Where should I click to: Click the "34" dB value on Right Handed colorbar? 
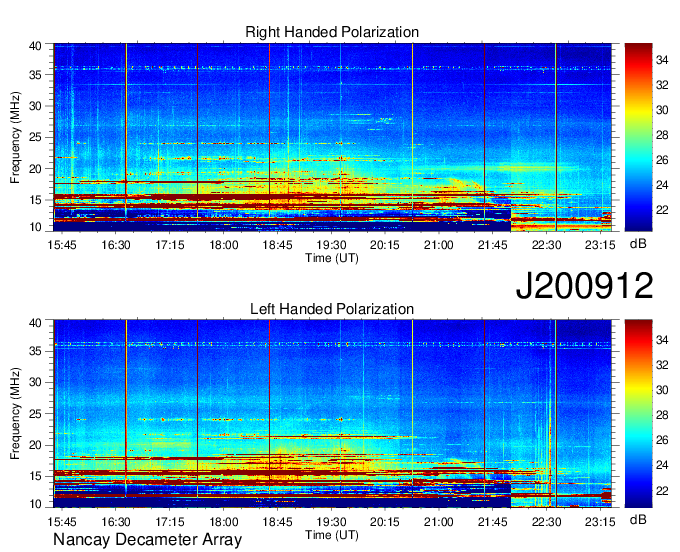tap(662, 60)
